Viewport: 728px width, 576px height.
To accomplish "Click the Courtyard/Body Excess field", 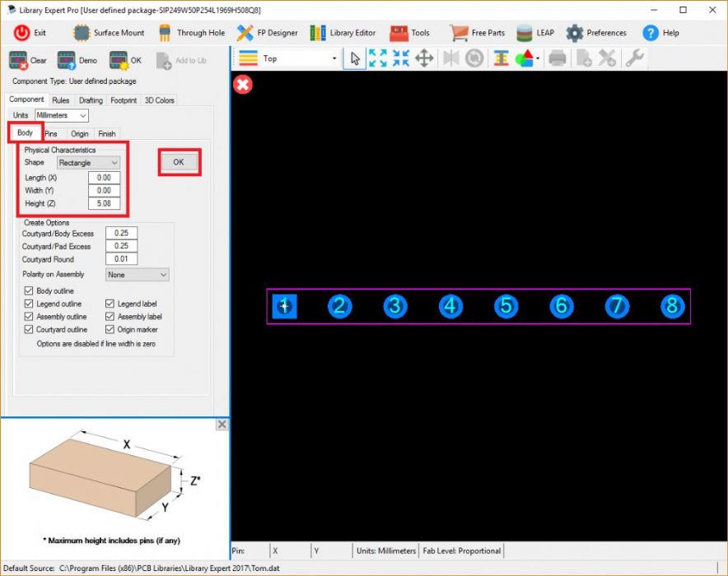I will [x=121, y=233].
